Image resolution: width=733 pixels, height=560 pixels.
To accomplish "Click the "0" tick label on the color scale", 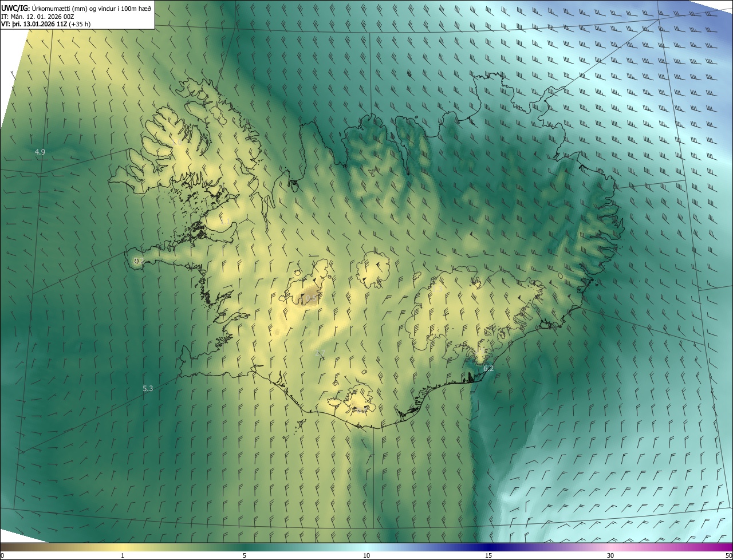I will click(2, 556).
